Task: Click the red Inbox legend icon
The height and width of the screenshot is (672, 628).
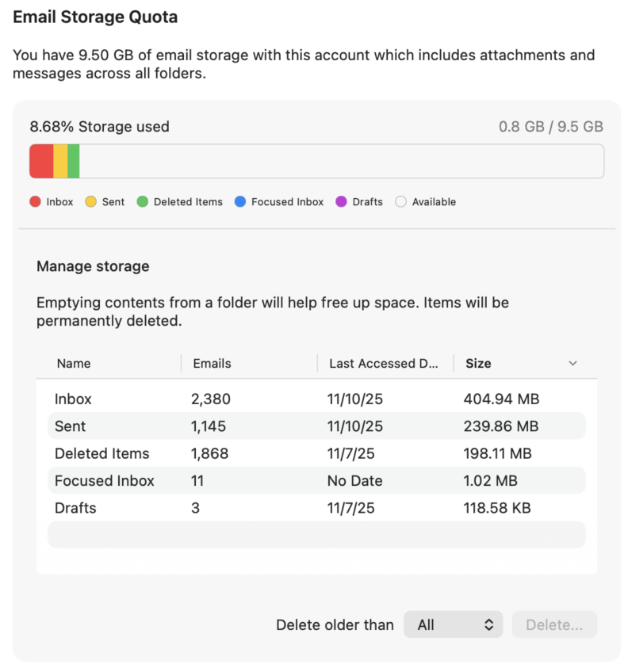Action: point(34,201)
